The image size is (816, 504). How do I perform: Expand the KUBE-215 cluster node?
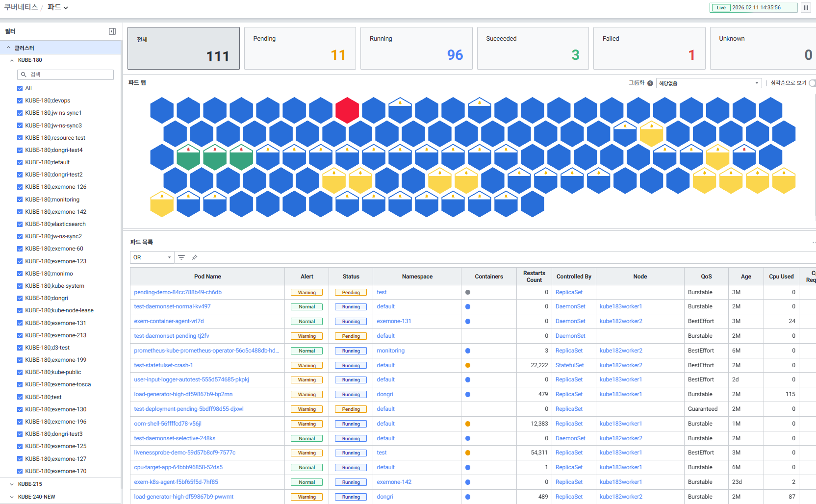(x=12, y=484)
